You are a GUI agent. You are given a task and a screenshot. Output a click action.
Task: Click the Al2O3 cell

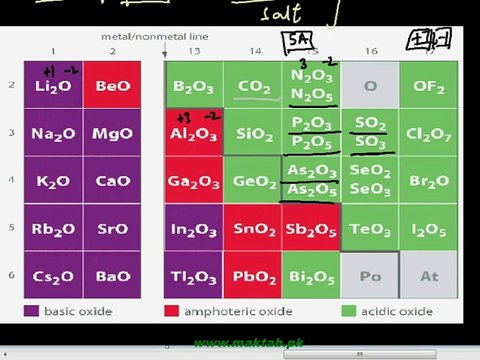pos(194,132)
